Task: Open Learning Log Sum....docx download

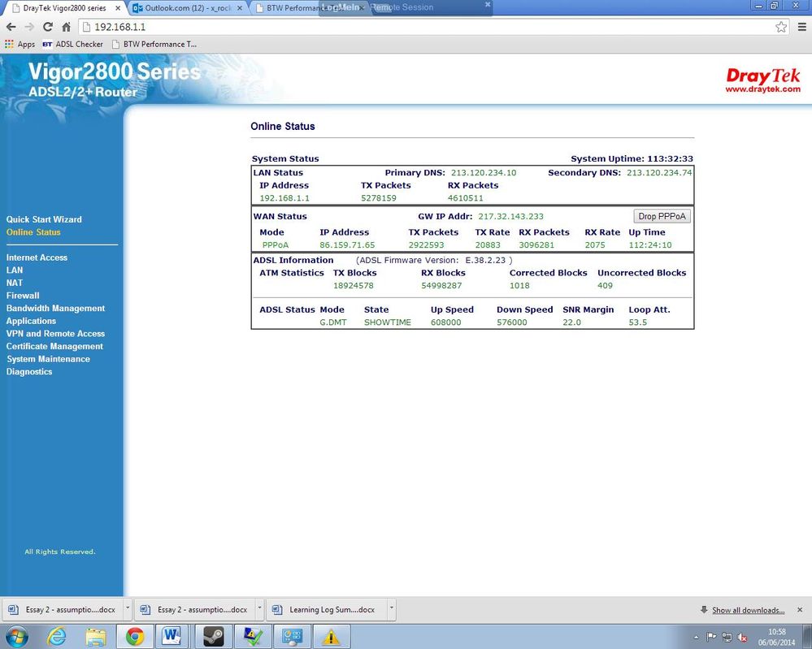Action: (x=328, y=610)
